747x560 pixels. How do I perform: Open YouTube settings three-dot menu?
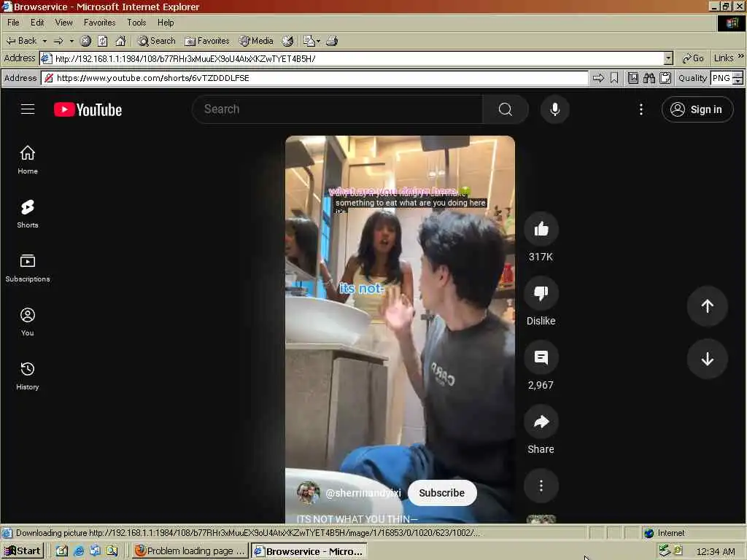click(x=641, y=109)
